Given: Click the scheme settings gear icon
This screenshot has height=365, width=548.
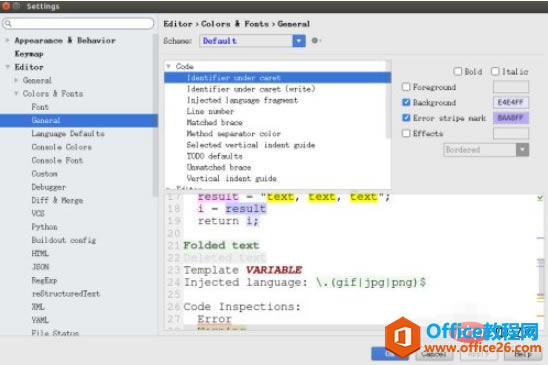Looking at the screenshot, I should tap(315, 41).
